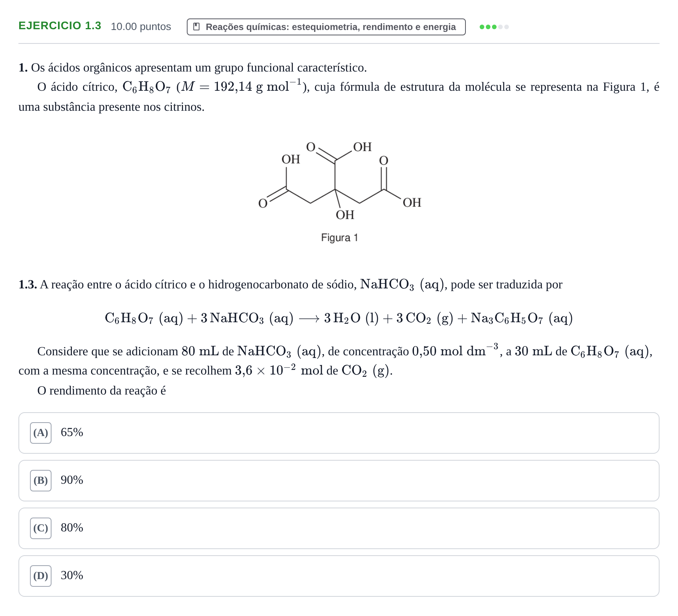678x616 pixels.
Task: Click the bookmark icon in the topic tag
Action: 196,27
